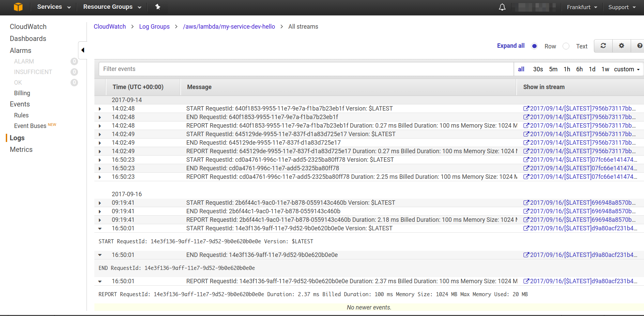Collapse the 16:50:01 END 14e3f136 row
Viewport: 644px width, 316px height.
[100, 255]
